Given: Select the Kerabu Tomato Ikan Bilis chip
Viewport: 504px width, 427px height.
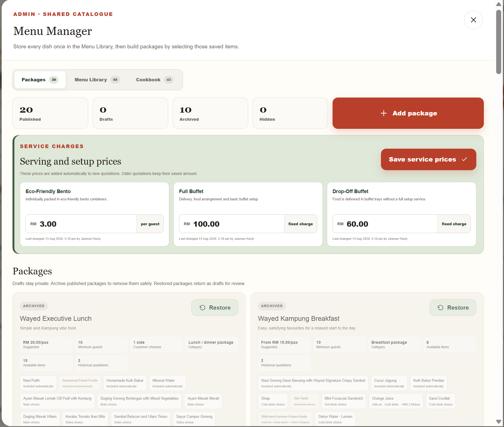Looking at the screenshot, I should pyautogui.click(x=85, y=419).
